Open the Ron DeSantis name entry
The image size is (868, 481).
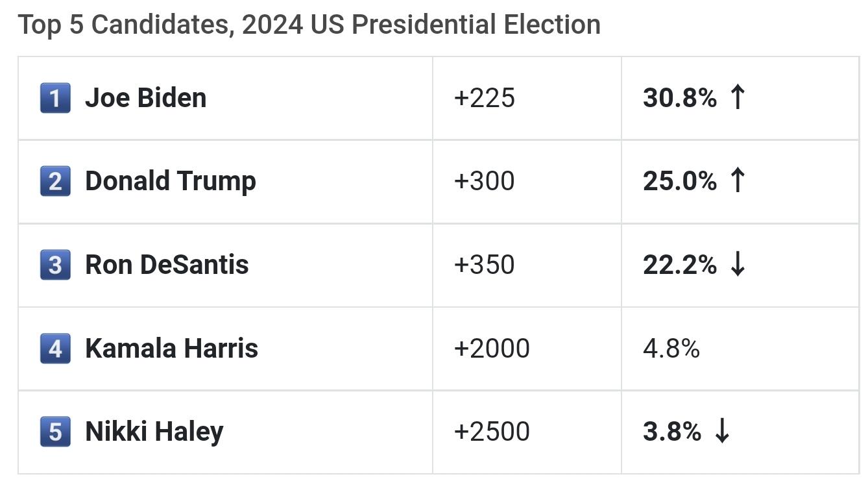pos(167,265)
